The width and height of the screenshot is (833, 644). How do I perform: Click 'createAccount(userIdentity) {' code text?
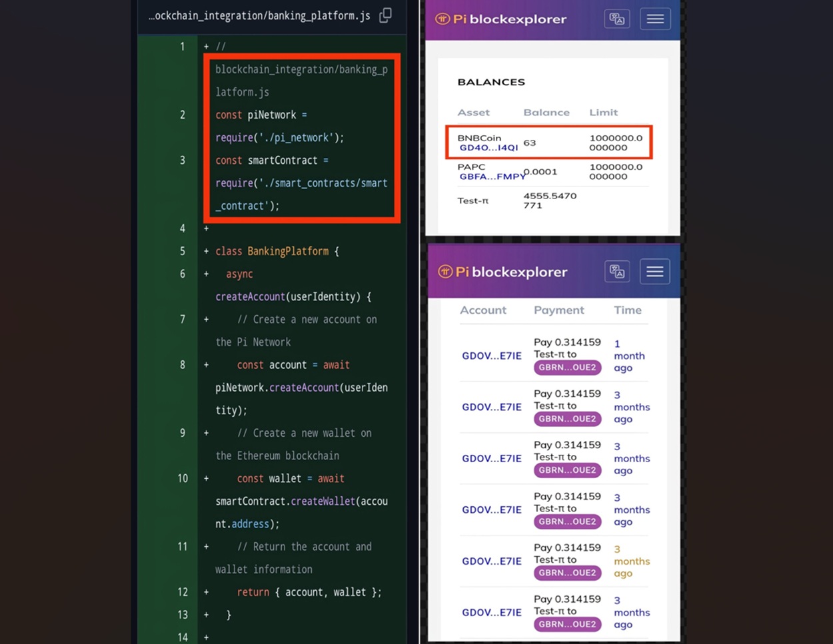pyautogui.click(x=293, y=296)
